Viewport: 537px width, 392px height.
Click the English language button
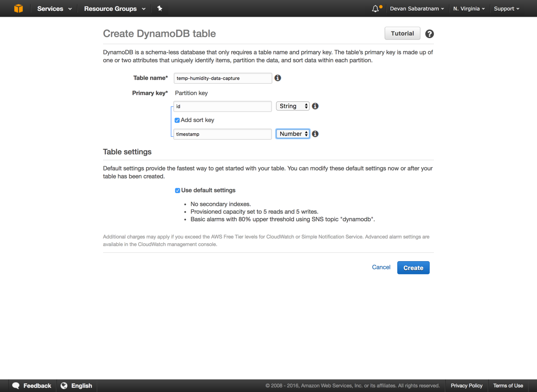[77, 386]
